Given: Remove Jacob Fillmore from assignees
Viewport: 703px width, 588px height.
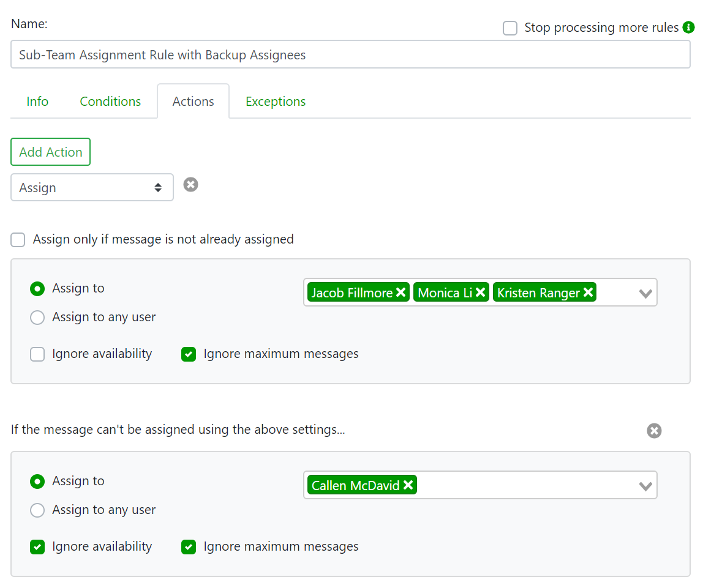Looking at the screenshot, I should [x=400, y=293].
